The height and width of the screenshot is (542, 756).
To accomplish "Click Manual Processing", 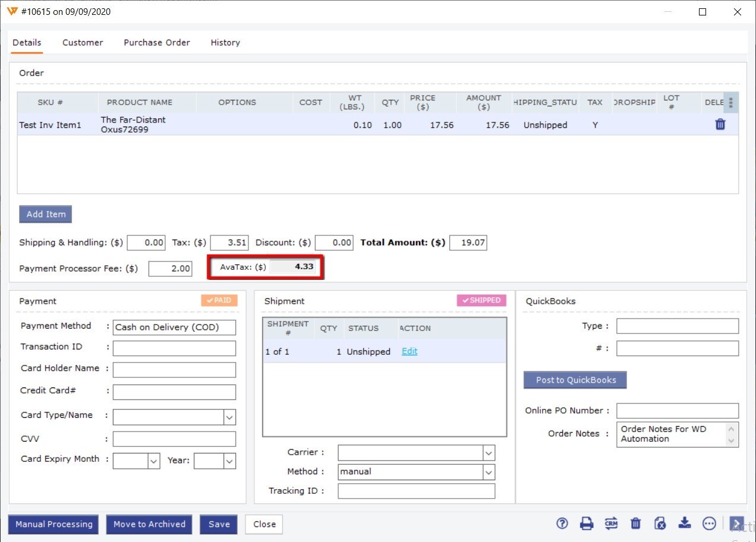I will click(x=53, y=524).
